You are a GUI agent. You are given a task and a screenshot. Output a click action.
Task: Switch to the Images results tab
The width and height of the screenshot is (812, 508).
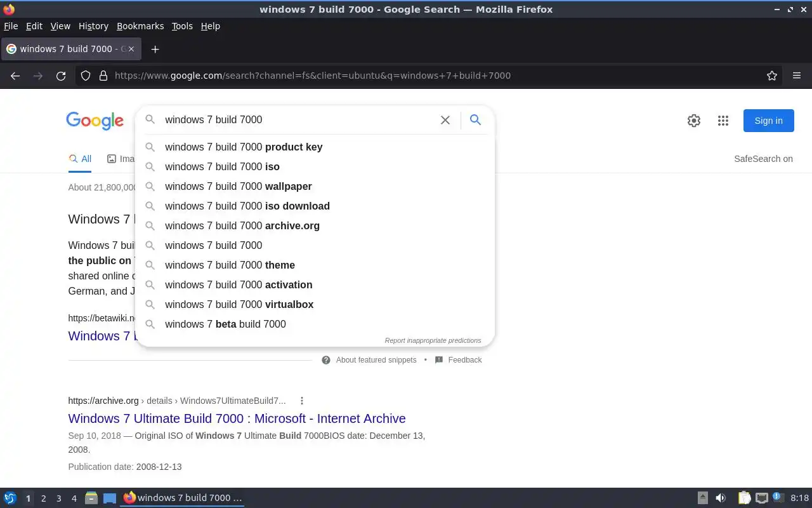(121, 159)
